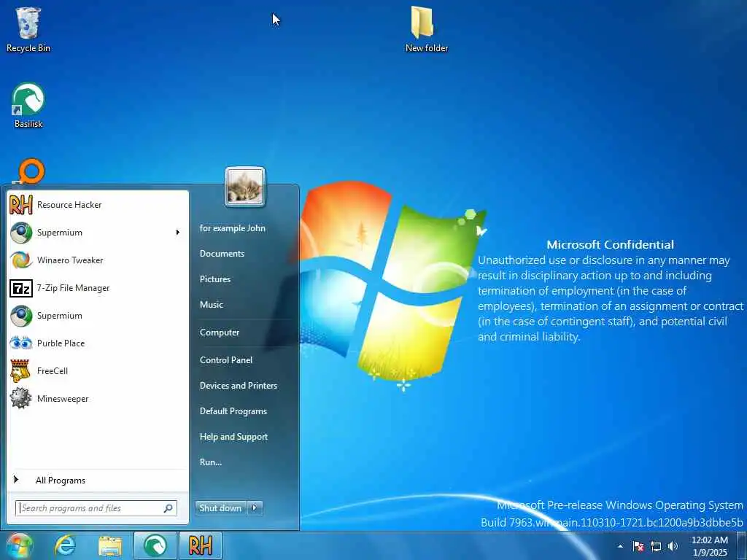Click the volume speaker tray icon

pos(673,546)
